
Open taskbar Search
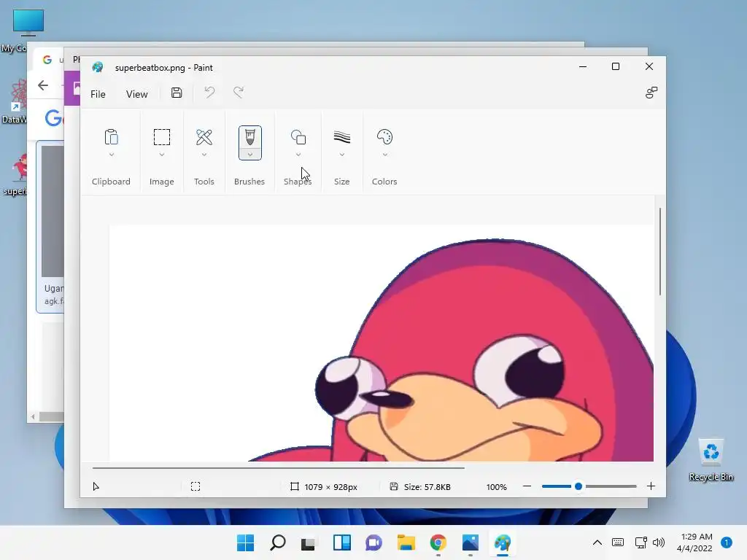[x=277, y=542]
